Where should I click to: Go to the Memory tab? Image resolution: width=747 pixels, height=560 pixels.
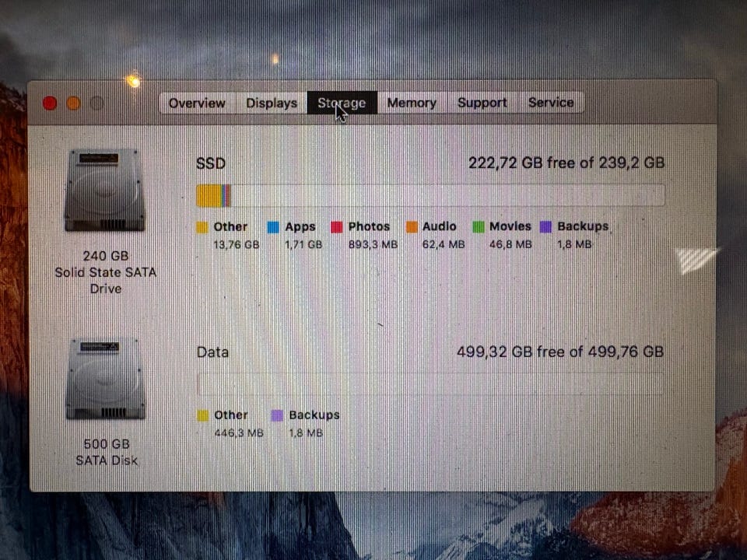(412, 103)
